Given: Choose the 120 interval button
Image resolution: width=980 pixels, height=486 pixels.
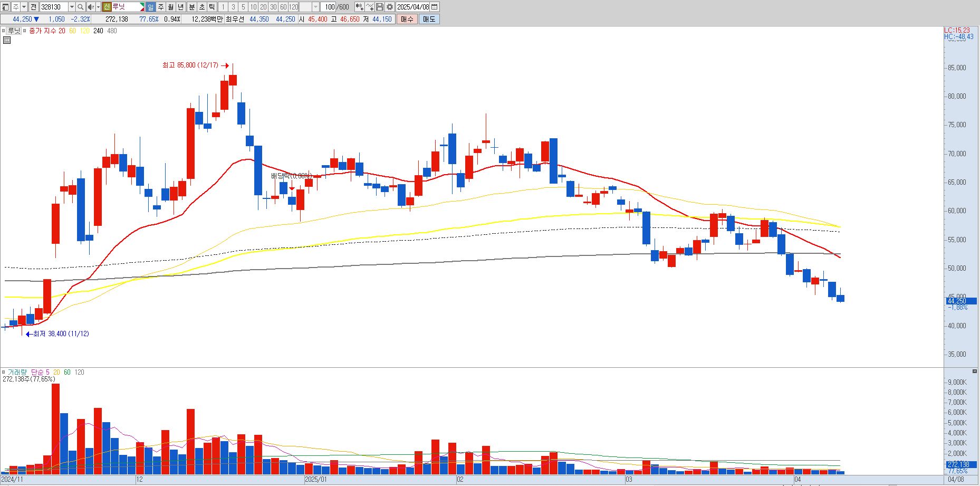Looking at the screenshot, I should click(x=293, y=7).
